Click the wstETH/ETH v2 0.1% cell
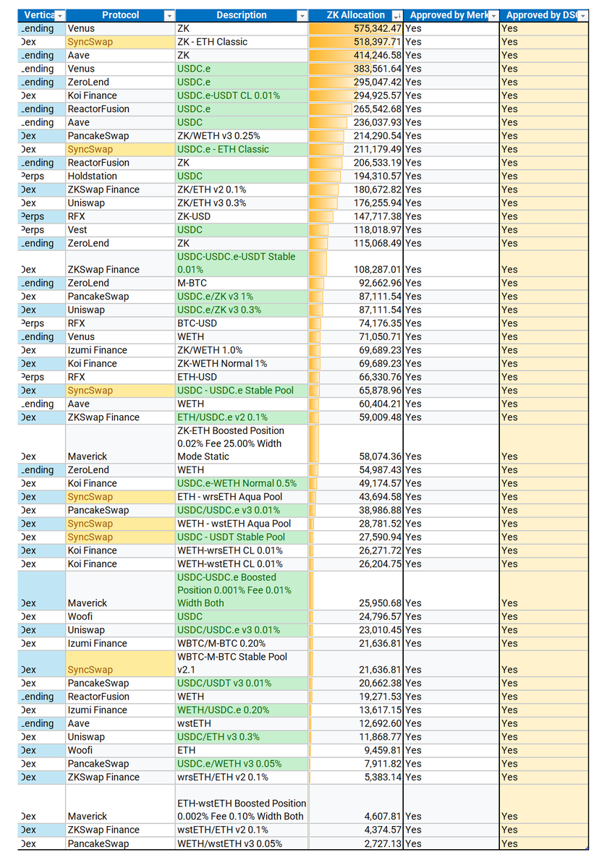 click(242, 830)
